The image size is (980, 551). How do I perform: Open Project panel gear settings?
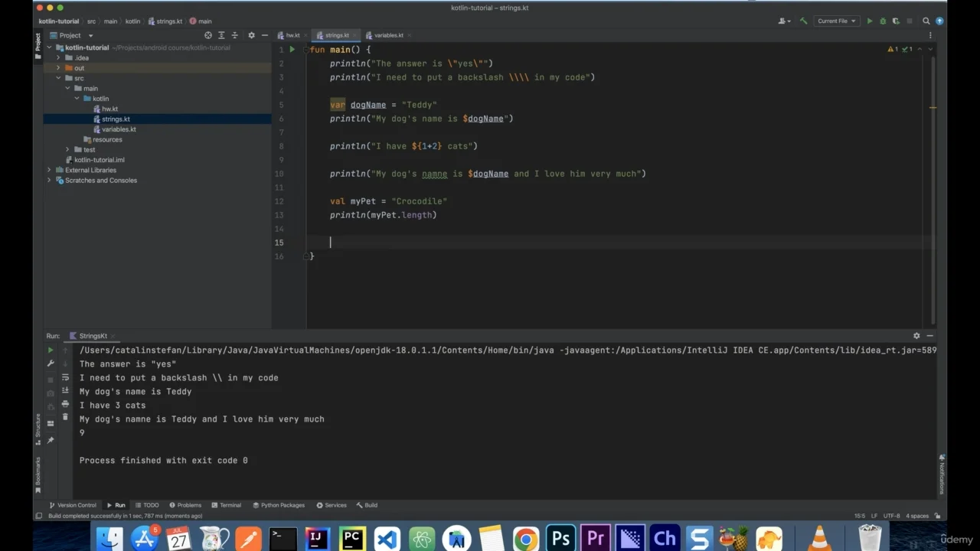click(251, 35)
